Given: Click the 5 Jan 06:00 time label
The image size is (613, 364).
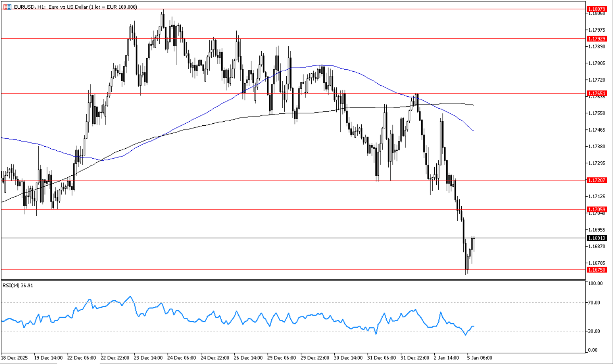Looking at the screenshot, I should (x=480, y=358).
